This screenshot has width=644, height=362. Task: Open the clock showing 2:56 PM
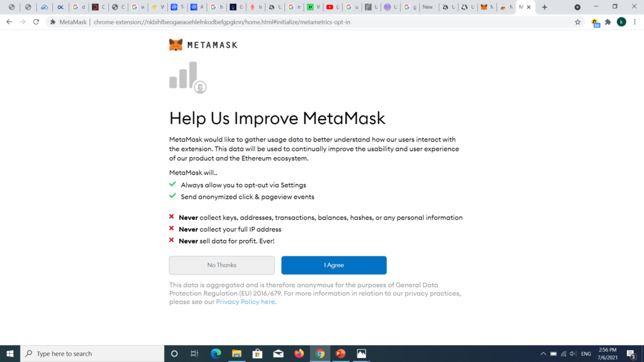point(608,354)
